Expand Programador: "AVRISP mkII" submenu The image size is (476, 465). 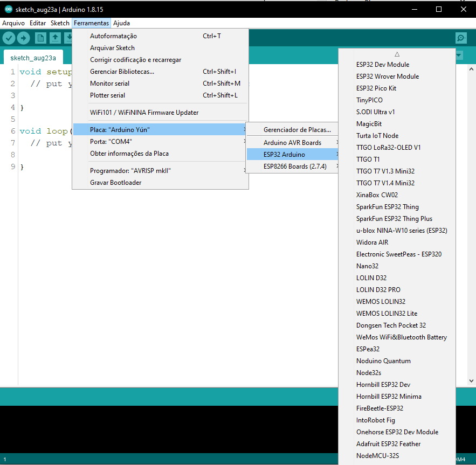click(x=160, y=171)
